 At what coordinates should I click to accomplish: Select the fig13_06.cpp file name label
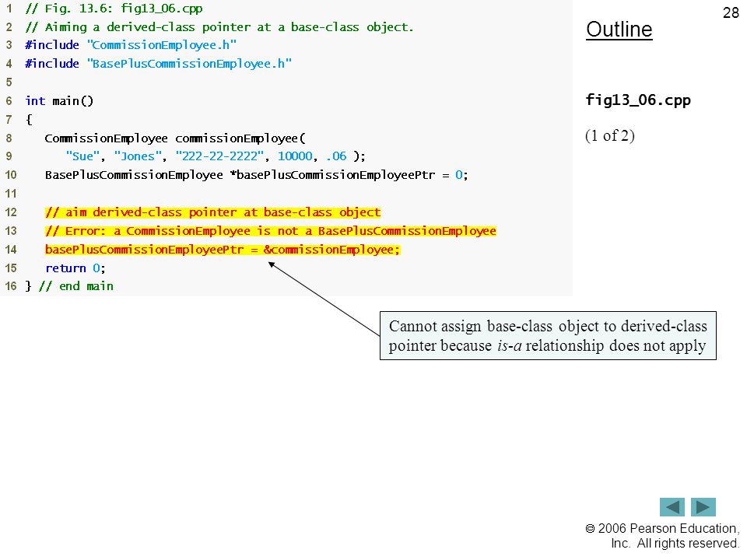click(x=638, y=100)
